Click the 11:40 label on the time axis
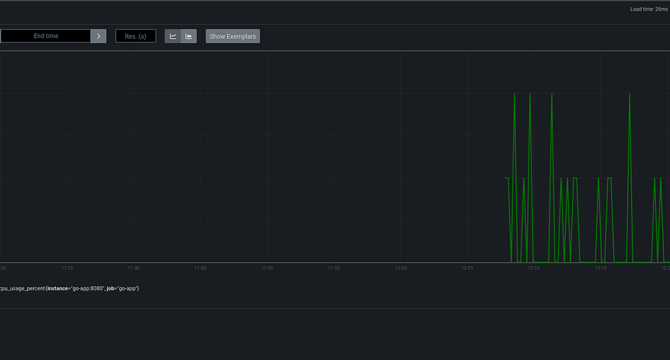The width and height of the screenshot is (670, 360). coord(134,268)
